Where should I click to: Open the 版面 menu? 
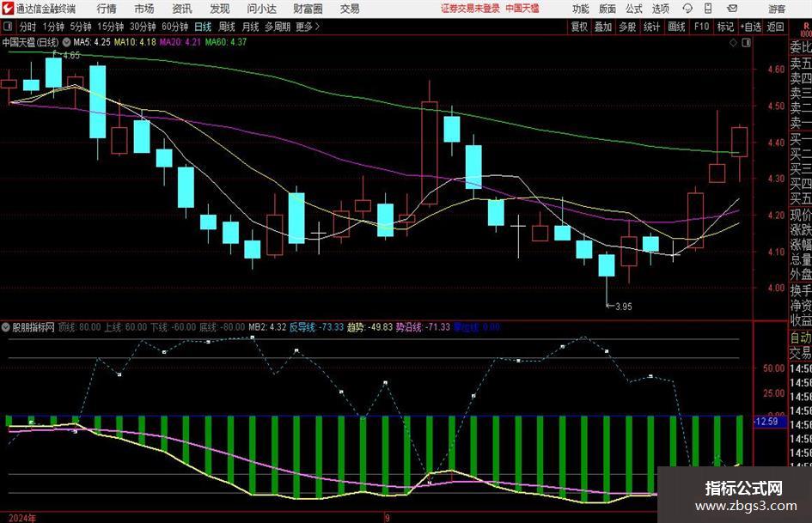pos(607,9)
